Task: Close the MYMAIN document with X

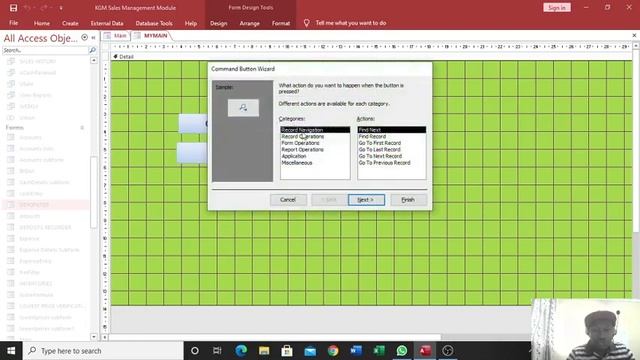Action: [634, 36]
